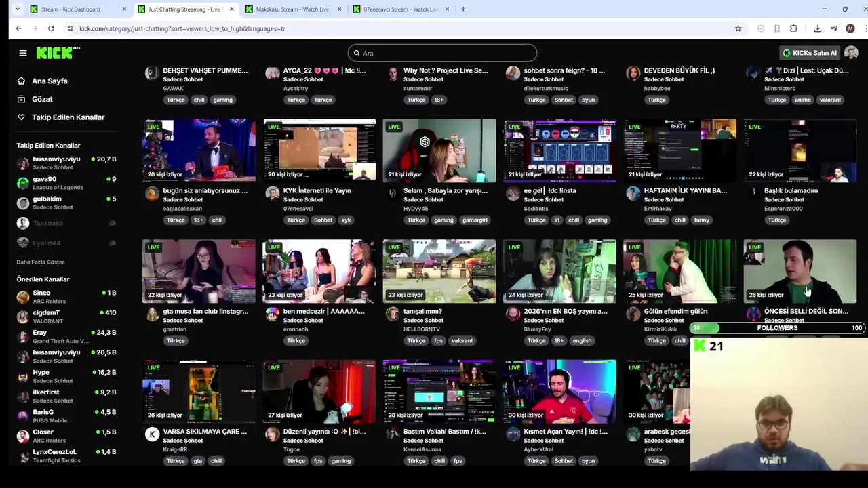
Task: Click the user profile avatar top right
Action: click(x=851, y=53)
